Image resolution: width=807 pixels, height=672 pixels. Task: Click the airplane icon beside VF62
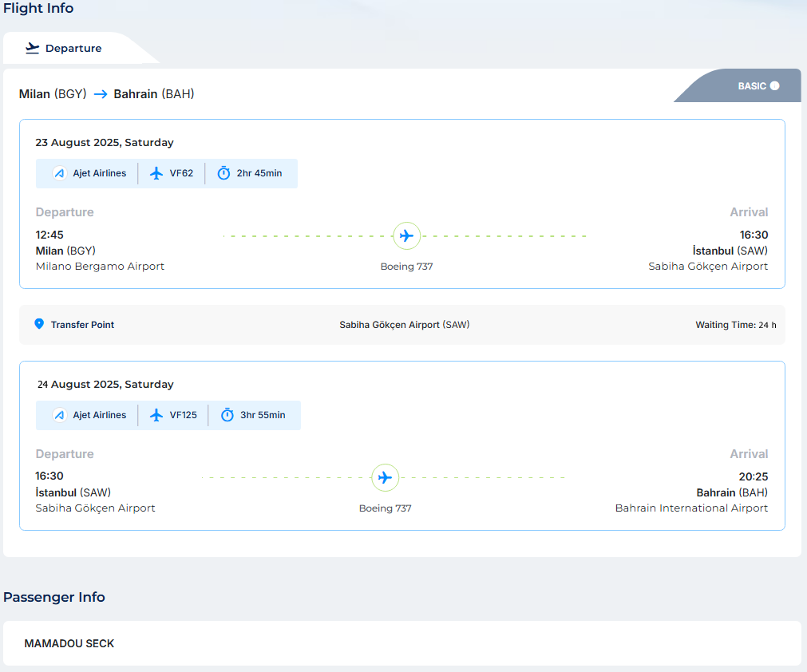(156, 173)
